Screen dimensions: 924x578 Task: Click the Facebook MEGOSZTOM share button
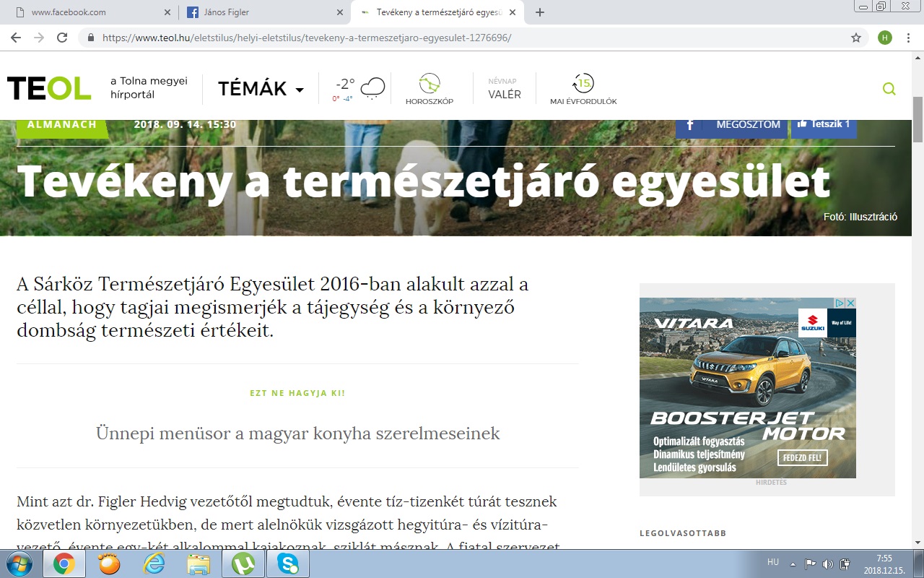(731, 124)
